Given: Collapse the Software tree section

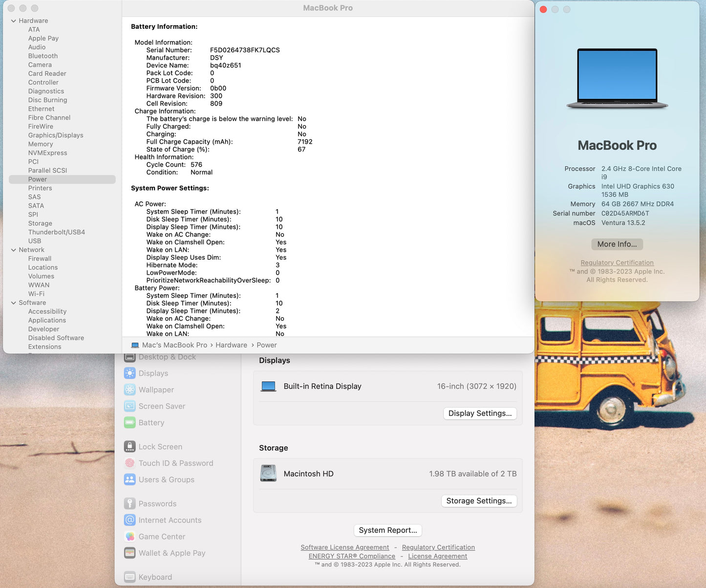Looking at the screenshot, I should point(14,303).
